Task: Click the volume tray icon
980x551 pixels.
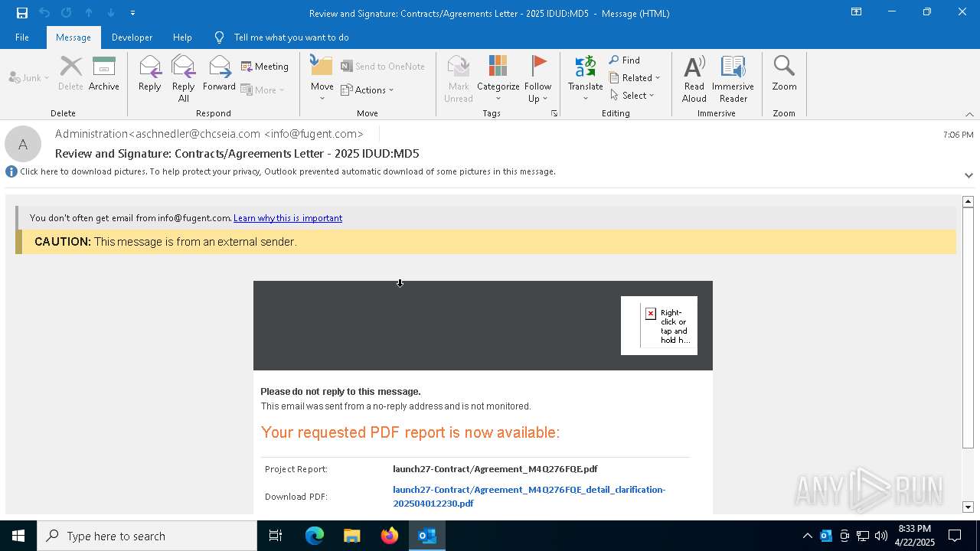Action: [x=881, y=536]
